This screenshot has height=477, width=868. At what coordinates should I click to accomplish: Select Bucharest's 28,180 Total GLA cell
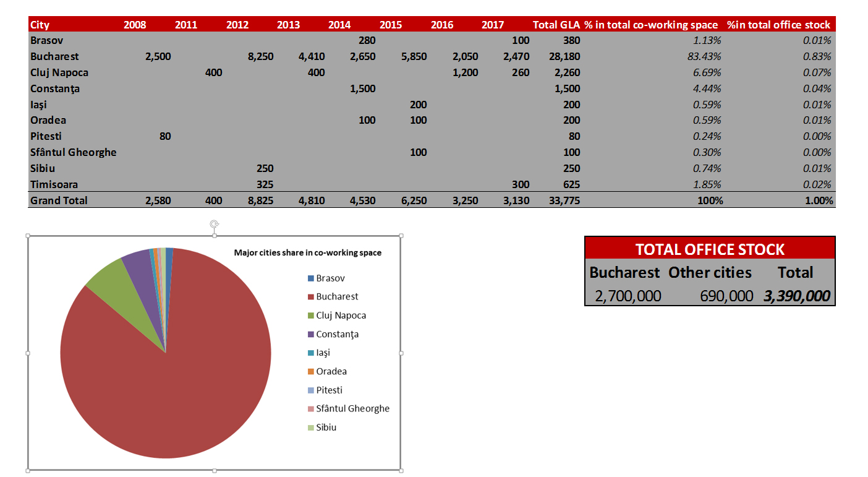click(563, 56)
